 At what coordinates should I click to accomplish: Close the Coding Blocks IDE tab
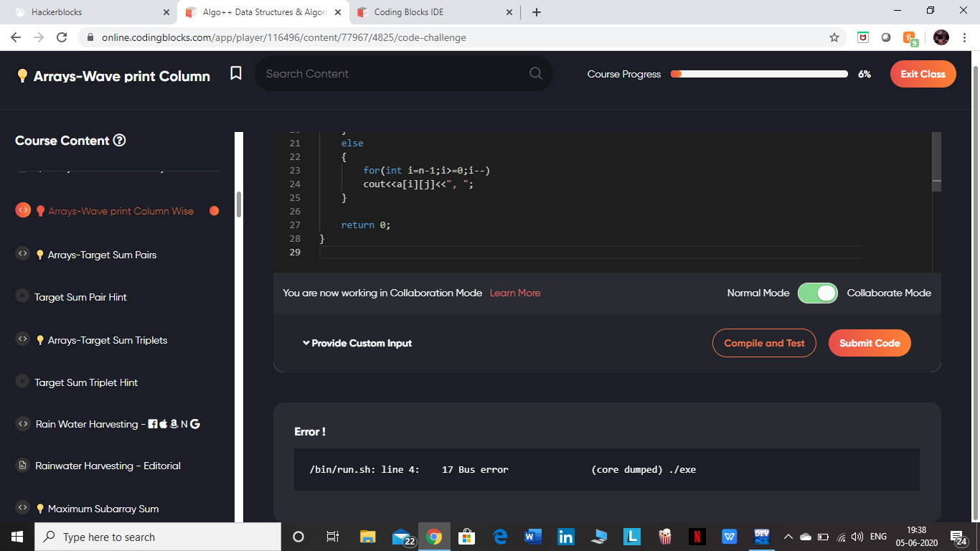pos(509,12)
